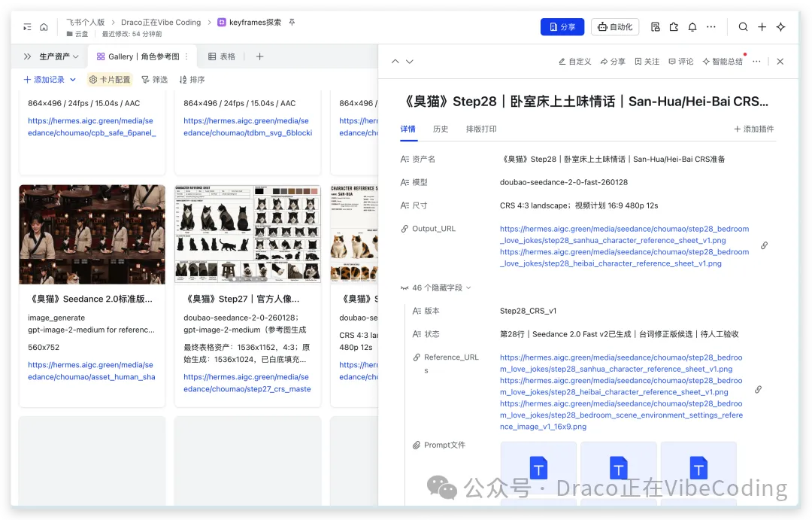The width and height of the screenshot is (812, 520).
Task: Click 添加记录 to add a record
Action: tap(44, 79)
